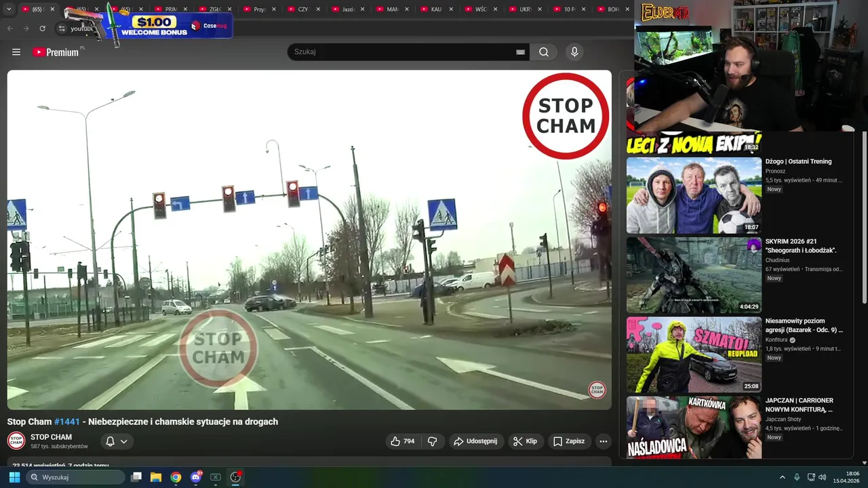This screenshot has width=868, height=488.
Task: Open Task View from the taskbar
Action: point(136,477)
